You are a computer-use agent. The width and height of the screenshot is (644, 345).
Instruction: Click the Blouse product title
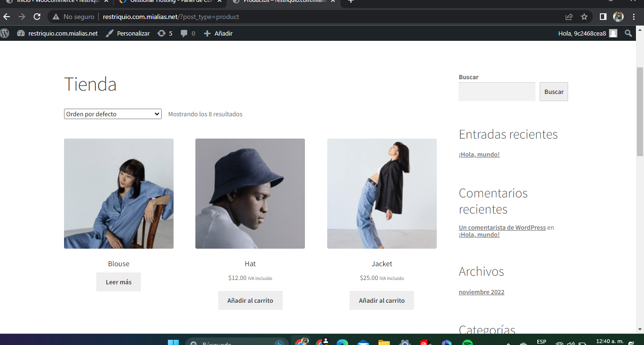click(x=119, y=264)
